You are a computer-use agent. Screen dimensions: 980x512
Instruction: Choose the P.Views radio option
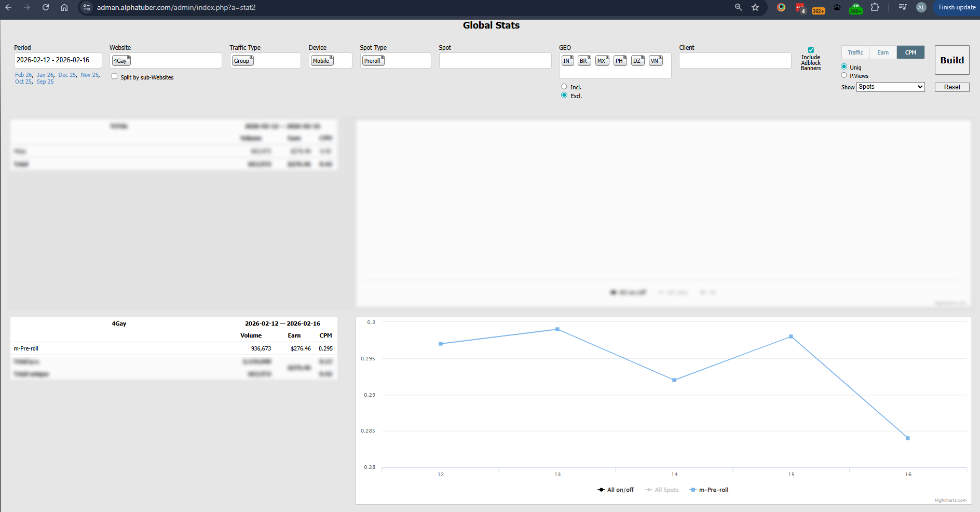[844, 75]
